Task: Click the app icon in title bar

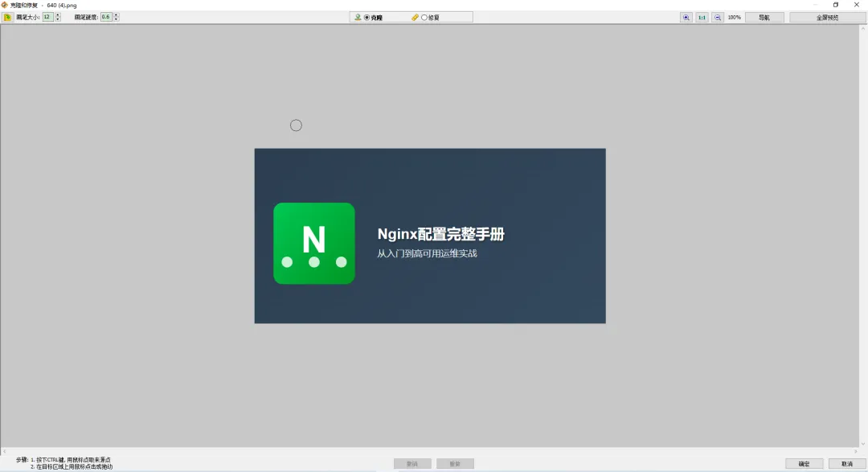Action: [5, 5]
